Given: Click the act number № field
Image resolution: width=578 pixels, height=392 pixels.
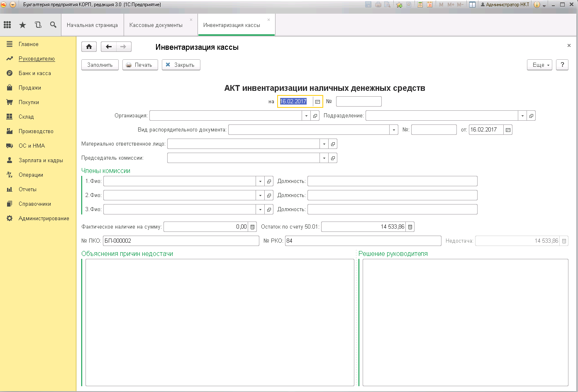Looking at the screenshot, I should (359, 102).
